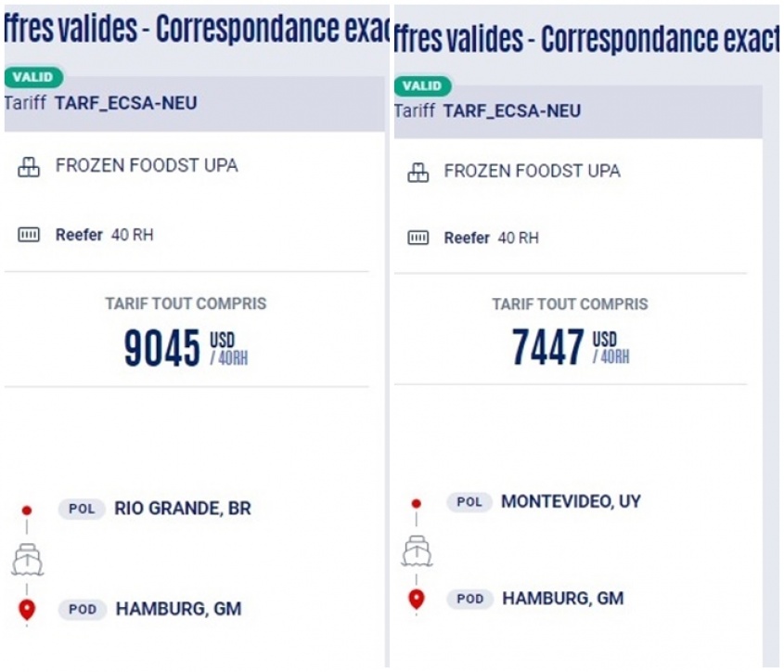Viewport: 784px width, 672px height.
Task: Click the red origin dot next to Rio Grande
Action: click(27, 510)
